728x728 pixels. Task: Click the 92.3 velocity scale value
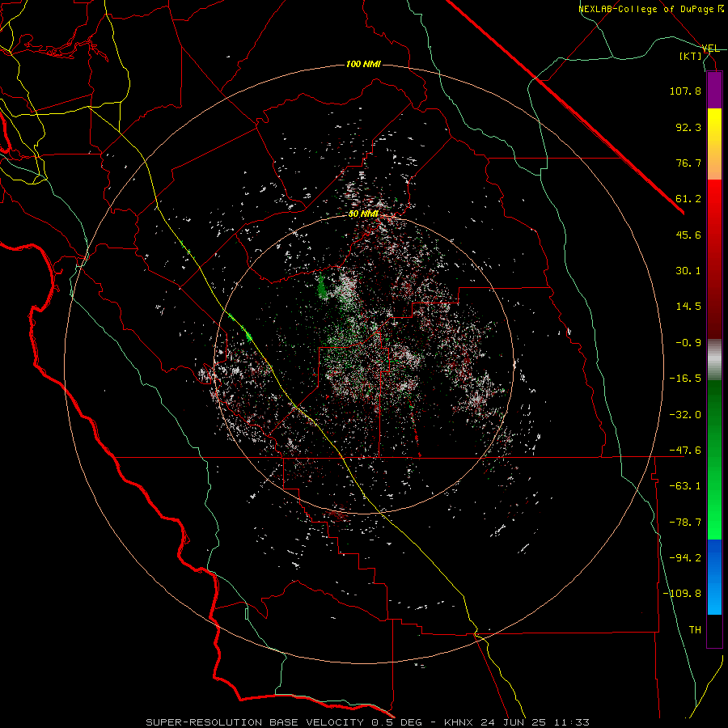(x=688, y=127)
